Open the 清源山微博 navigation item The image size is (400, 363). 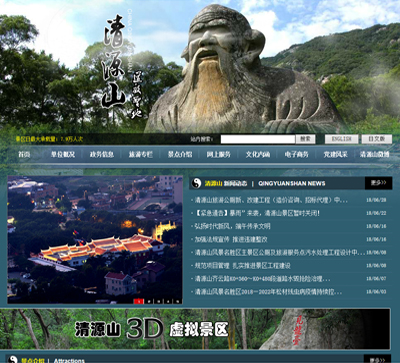pyautogui.click(x=375, y=154)
